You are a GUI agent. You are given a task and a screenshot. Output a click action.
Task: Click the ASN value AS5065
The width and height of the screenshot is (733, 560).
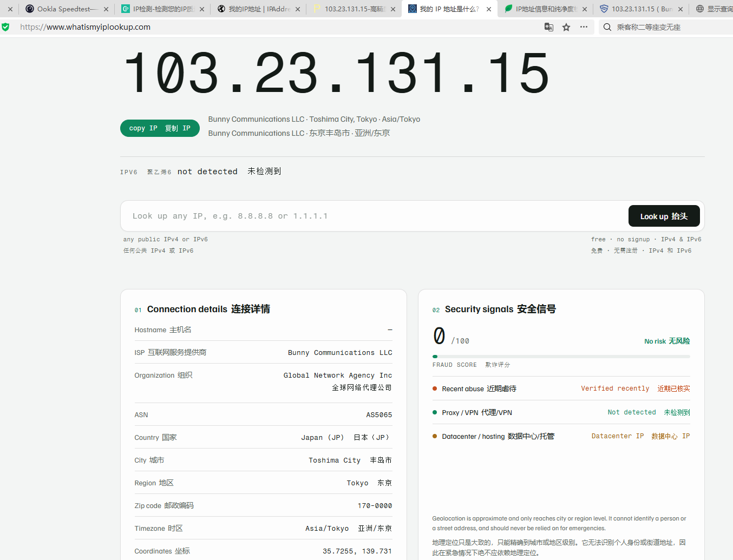click(379, 415)
